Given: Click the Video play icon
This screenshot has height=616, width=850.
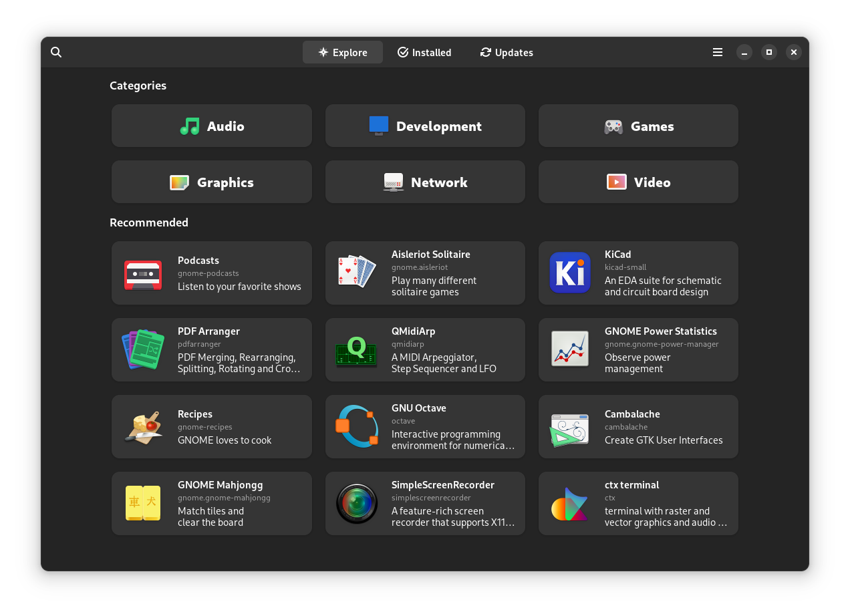Looking at the screenshot, I should 617,182.
